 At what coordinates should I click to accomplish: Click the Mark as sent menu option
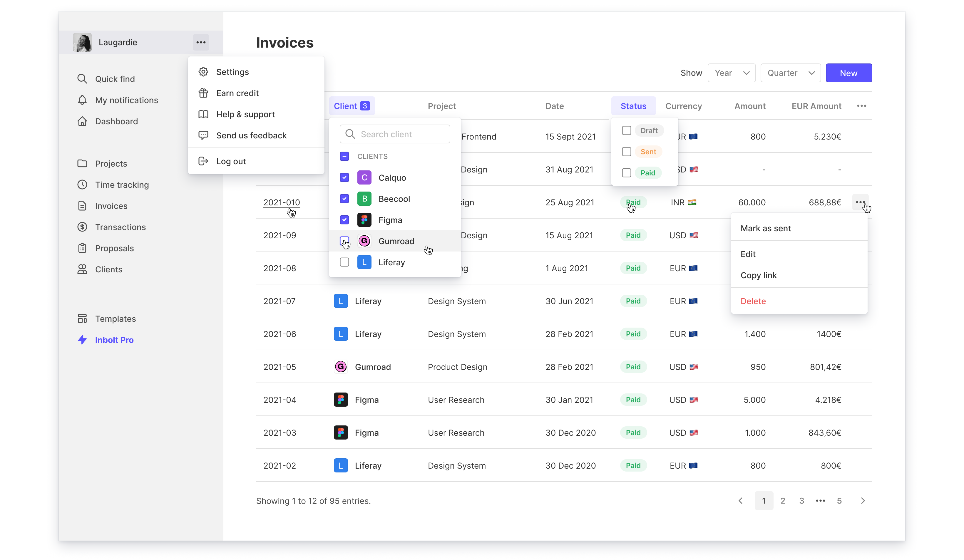click(765, 228)
